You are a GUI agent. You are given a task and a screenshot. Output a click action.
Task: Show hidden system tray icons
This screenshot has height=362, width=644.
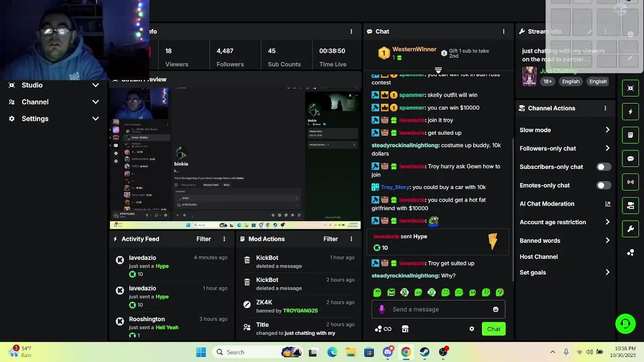(552, 352)
